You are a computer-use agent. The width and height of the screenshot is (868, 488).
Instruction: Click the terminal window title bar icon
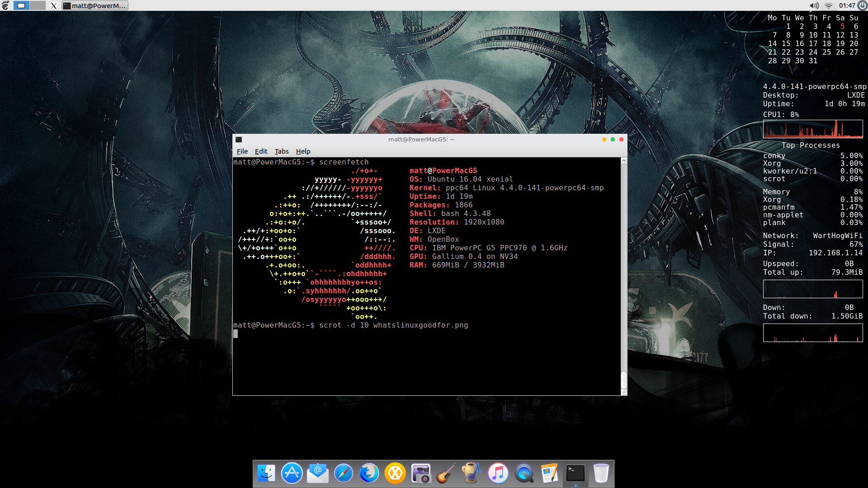click(239, 140)
